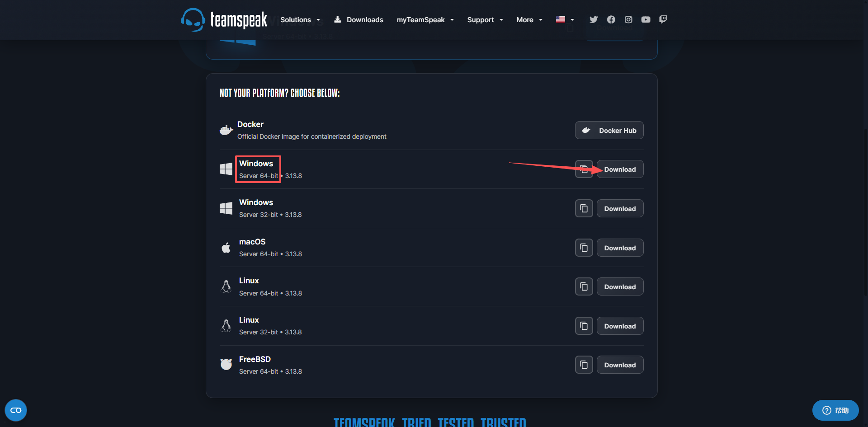The width and height of the screenshot is (868, 427).
Task: Copy link for Linux Server 32-bit
Action: (584, 326)
